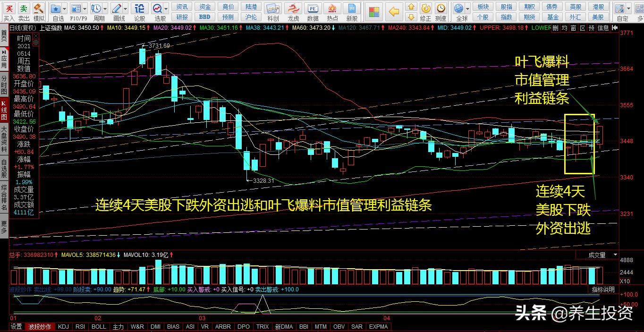
Task: Expand the 全球 global markets dropdown arrow
Action: click(468, 9)
